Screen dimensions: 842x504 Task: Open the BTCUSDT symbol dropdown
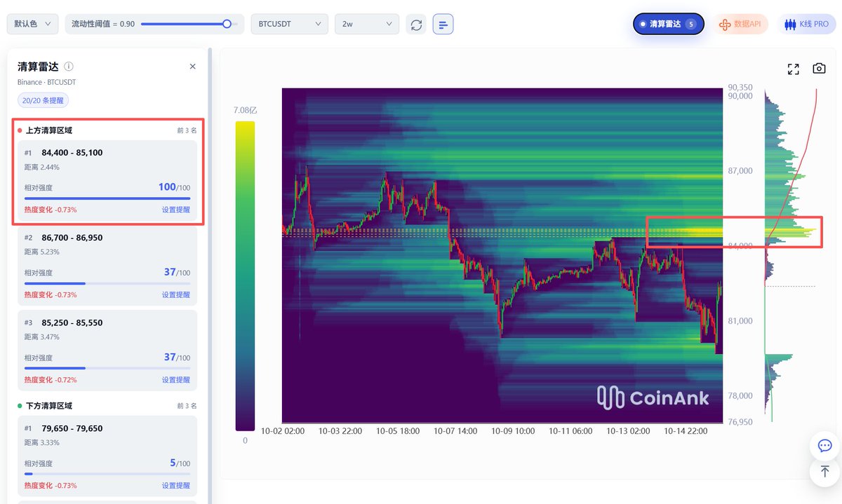click(290, 24)
